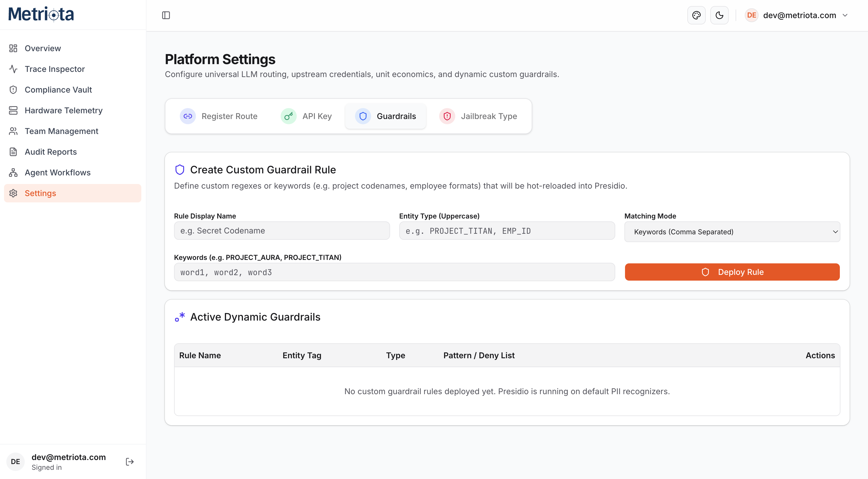Click the Pattern / Deny List header
The image size is (868, 479).
479,355
